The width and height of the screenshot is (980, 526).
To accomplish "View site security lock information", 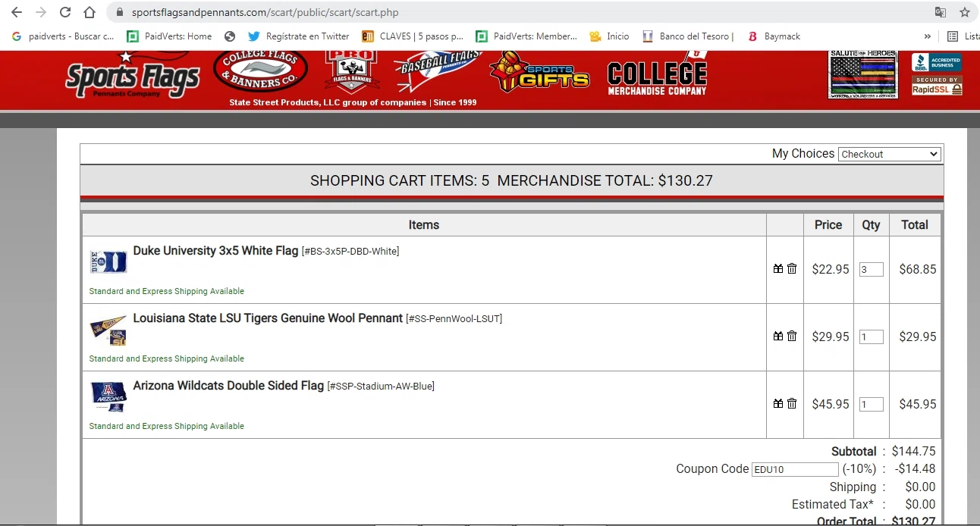I will pos(120,12).
